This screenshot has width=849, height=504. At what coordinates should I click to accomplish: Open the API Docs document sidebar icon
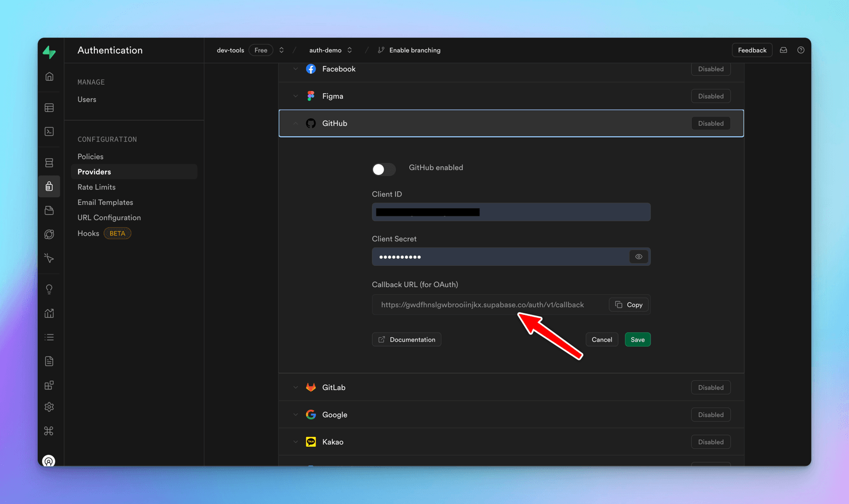(x=49, y=361)
